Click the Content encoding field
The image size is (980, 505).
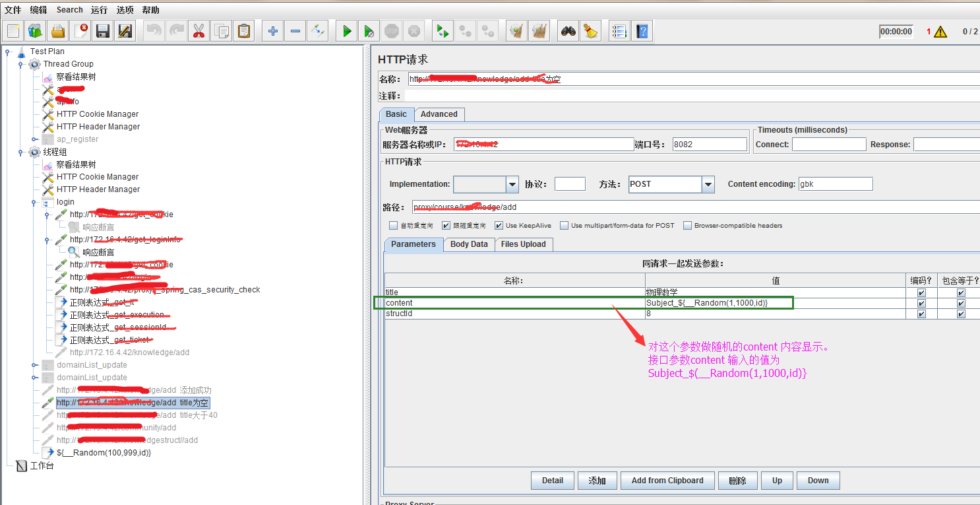pyautogui.click(x=836, y=184)
